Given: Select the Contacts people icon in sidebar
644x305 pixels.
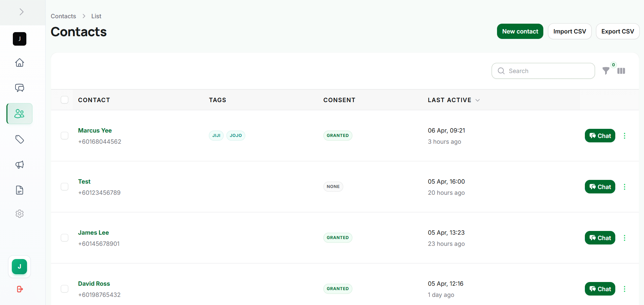Looking at the screenshot, I should tap(20, 114).
